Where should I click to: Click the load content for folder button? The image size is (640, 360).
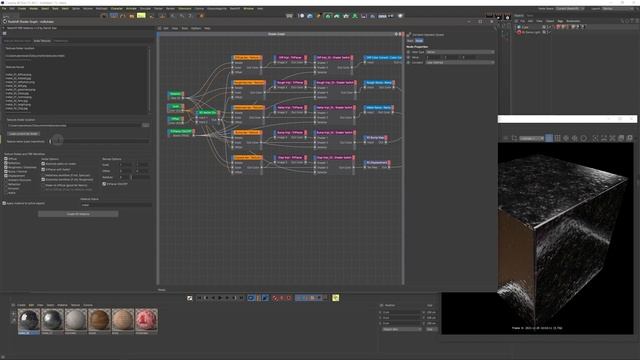tap(24, 134)
